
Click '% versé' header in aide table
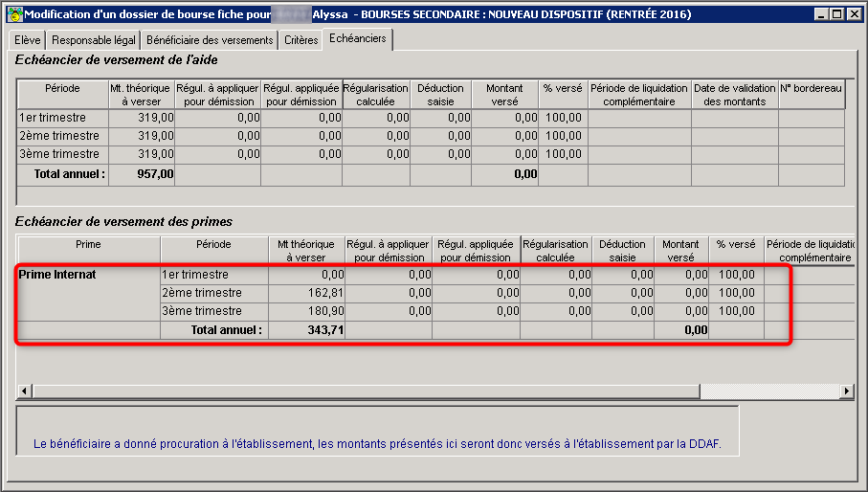(563, 95)
